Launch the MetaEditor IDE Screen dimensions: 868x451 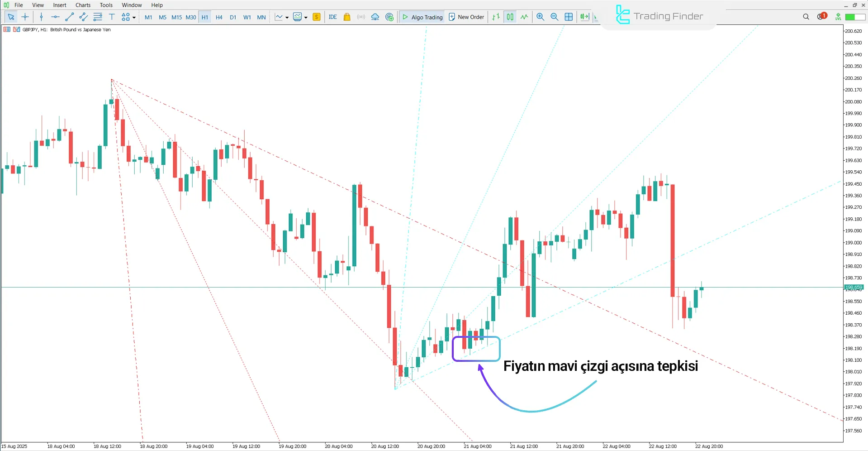pyautogui.click(x=333, y=17)
